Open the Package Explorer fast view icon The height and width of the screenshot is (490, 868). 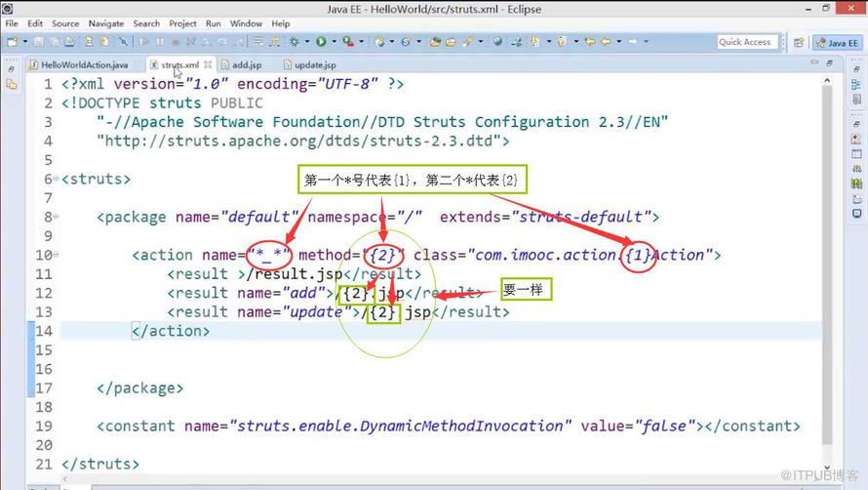click(12, 84)
